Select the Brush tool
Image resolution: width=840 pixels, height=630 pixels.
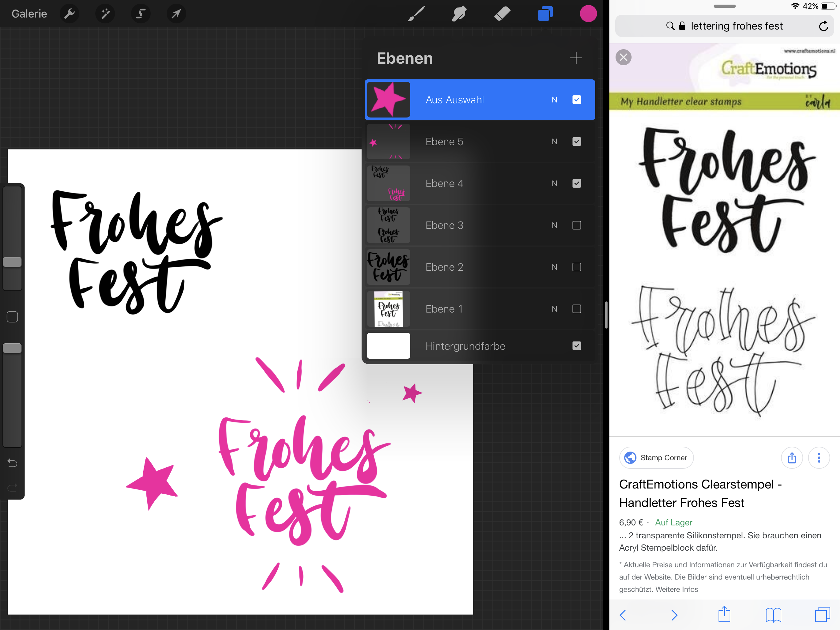pos(416,14)
